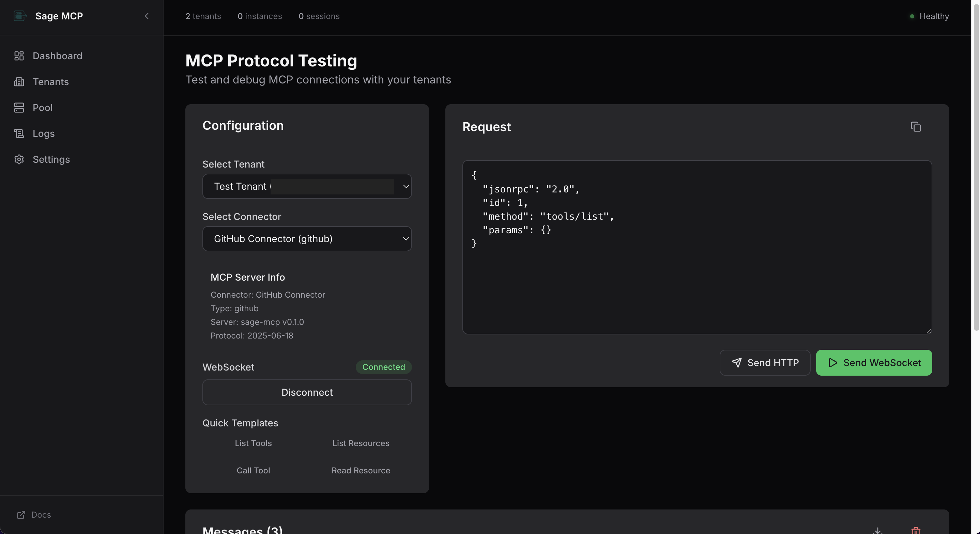Click the 'Messages (3)' heading

(243, 530)
